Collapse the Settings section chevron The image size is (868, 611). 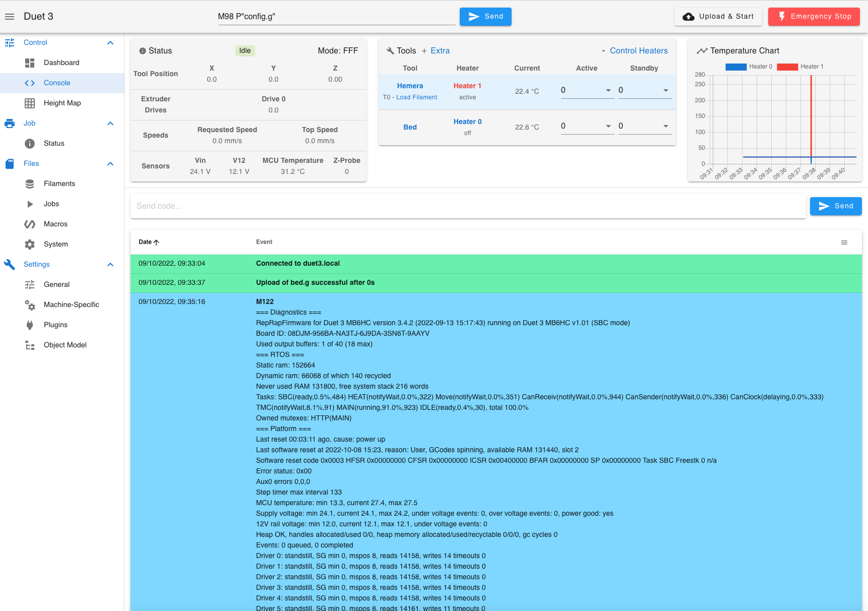[x=110, y=265]
